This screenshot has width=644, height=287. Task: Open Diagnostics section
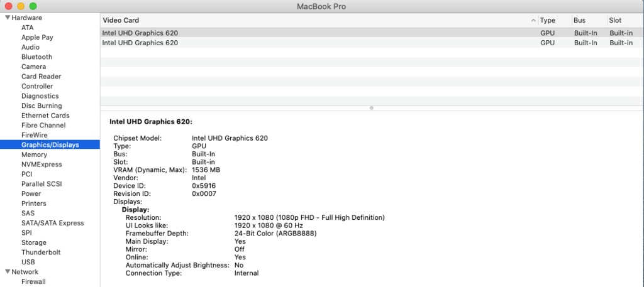point(40,96)
